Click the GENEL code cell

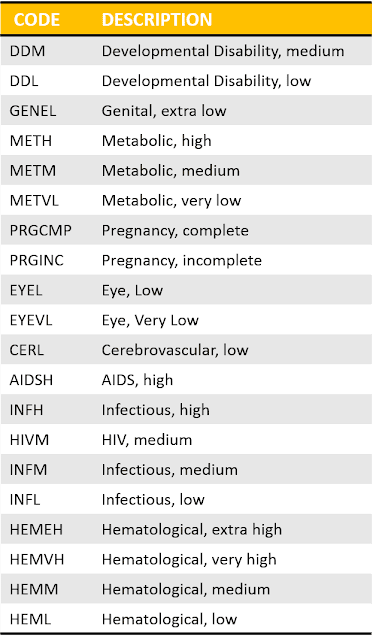click(x=33, y=111)
